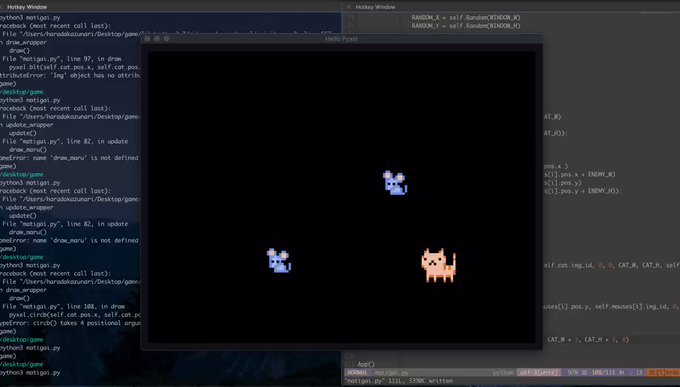This screenshot has height=387, width=680.
Task: Click the upper blue mouse sprite
Action: pyautogui.click(x=395, y=182)
